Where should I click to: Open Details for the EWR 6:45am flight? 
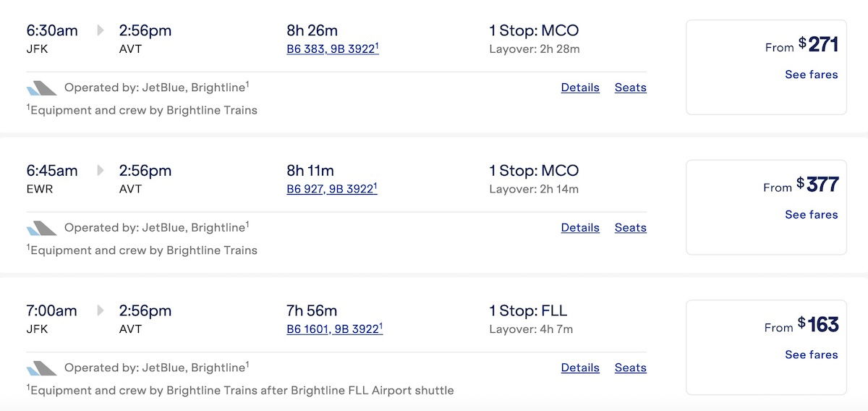point(580,228)
